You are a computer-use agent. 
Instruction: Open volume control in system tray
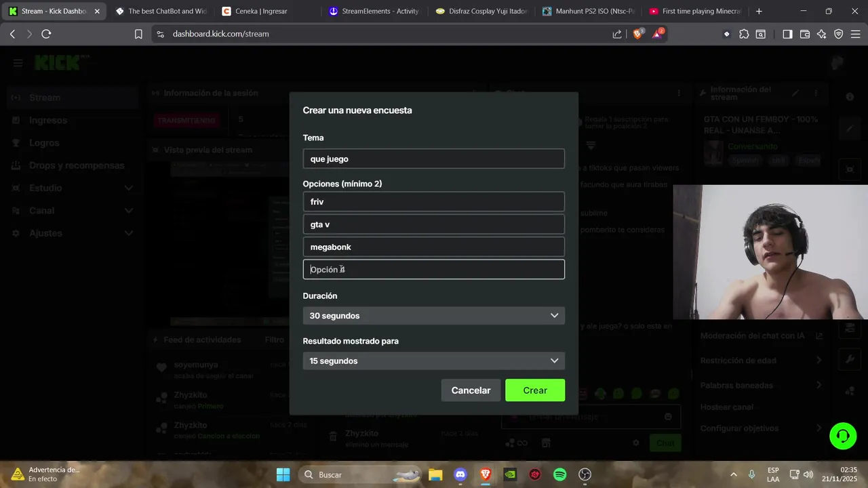click(808, 474)
